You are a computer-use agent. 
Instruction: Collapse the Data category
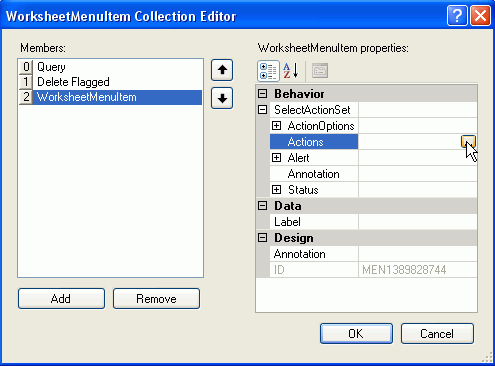click(263, 206)
